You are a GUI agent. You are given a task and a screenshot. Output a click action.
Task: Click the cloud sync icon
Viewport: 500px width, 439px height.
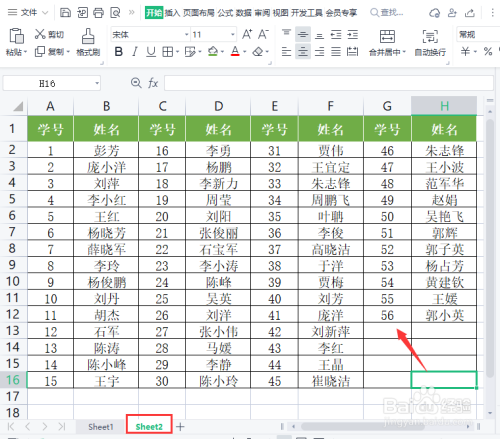pyautogui.click(x=434, y=13)
